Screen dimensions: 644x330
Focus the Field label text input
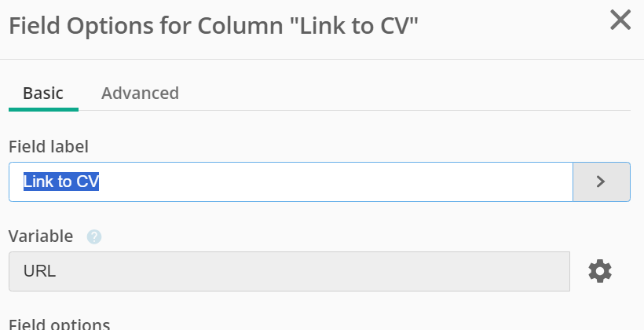pos(291,181)
